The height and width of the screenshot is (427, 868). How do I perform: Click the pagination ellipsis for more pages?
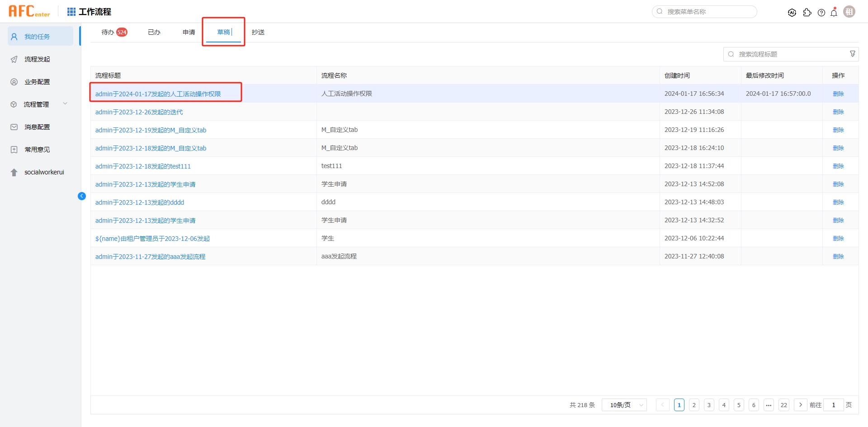point(769,405)
